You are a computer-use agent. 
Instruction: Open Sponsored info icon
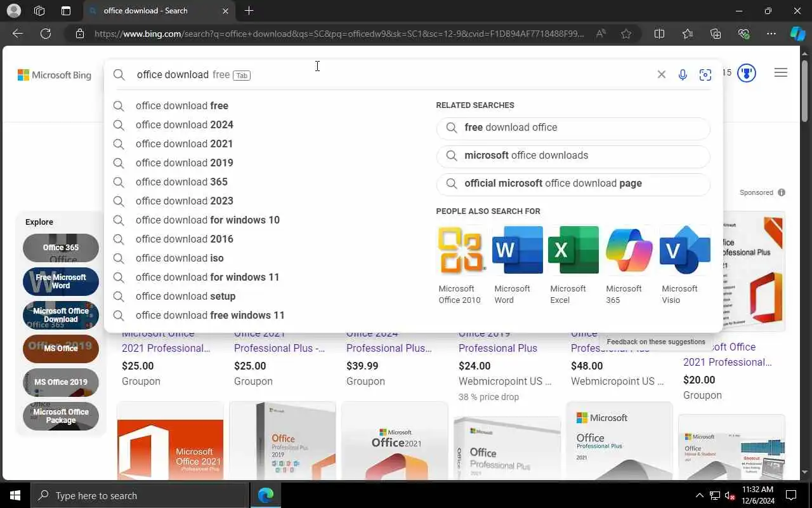coord(782,192)
